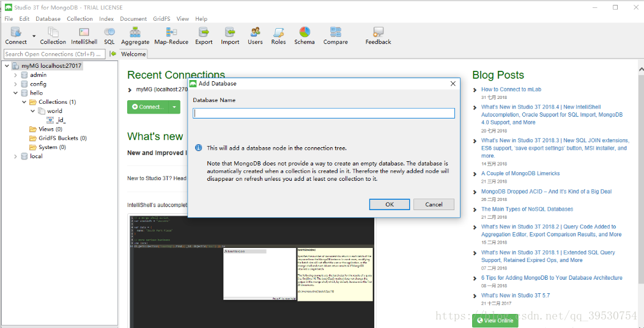This screenshot has width=644, height=328.
Task: Click the IntelliShell screenshot thumbnail
Action: 251,271
